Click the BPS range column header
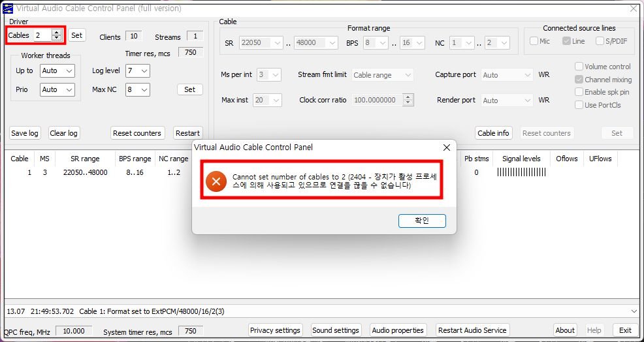Screen dimensions: 644x342 click(x=135, y=159)
